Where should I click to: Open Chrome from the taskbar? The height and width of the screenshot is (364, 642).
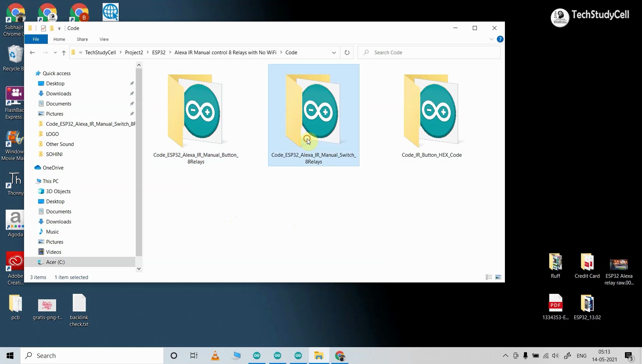340,356
